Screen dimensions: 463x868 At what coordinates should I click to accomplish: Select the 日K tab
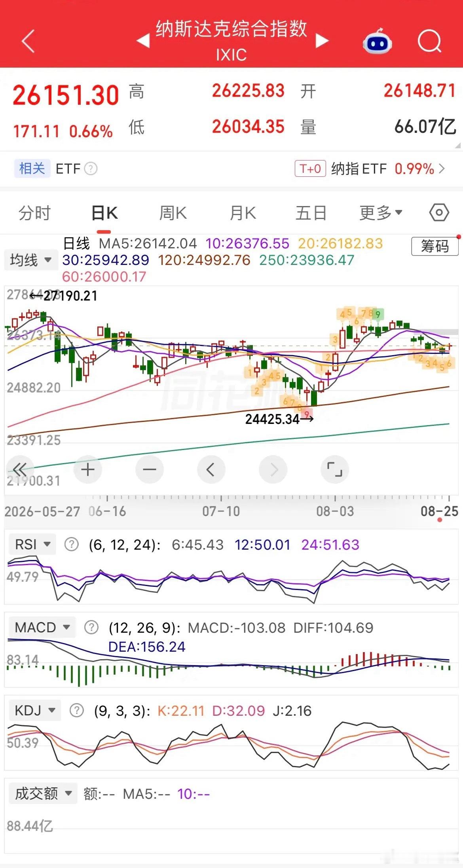(104, 213)
